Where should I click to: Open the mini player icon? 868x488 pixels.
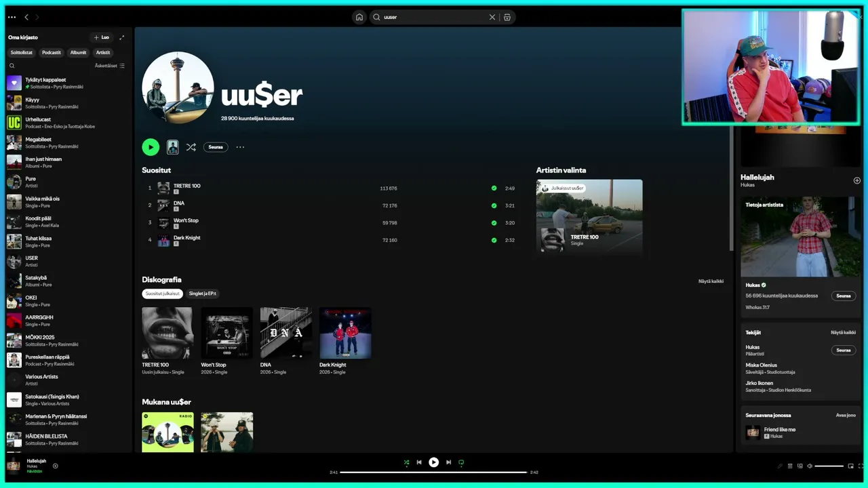tap(851, 466)
